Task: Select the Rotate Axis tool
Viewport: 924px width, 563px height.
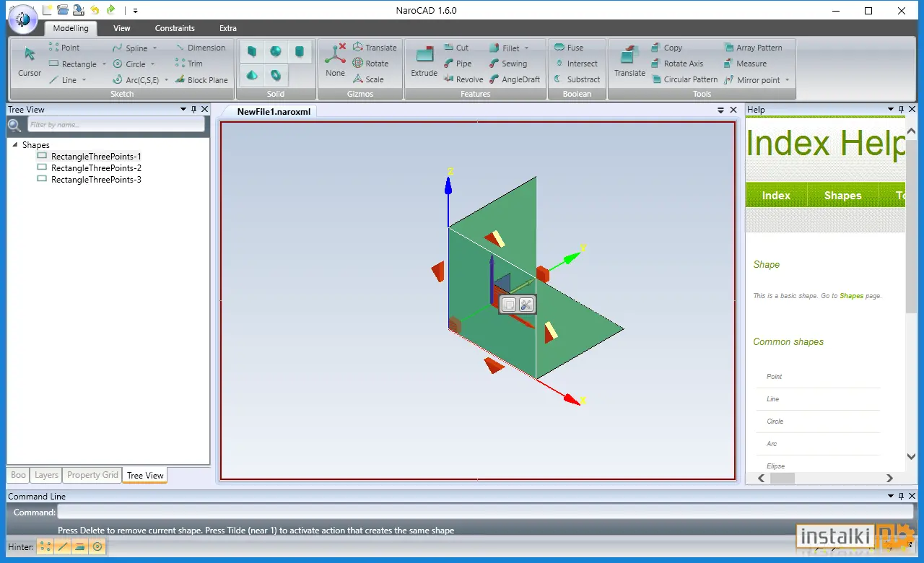Action: [x=677, y=64]
